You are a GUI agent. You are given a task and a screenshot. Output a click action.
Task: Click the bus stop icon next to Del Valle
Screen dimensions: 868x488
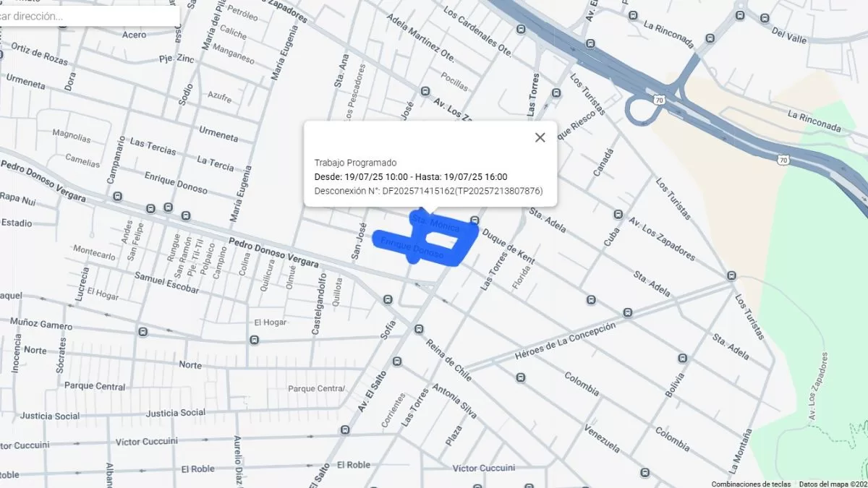[x=765, y=18]
